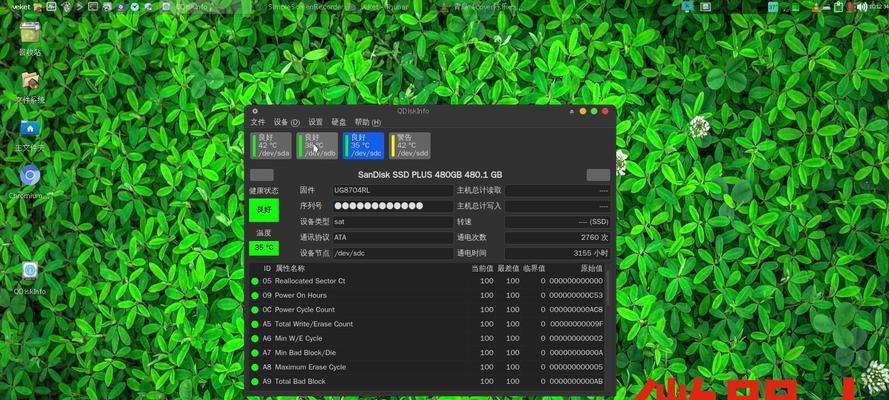This screenshot has width=889, height=400.
Task: Open the 文件 menu in QDiskInfo
Action: pyautogui.click(x=258, y=122)
